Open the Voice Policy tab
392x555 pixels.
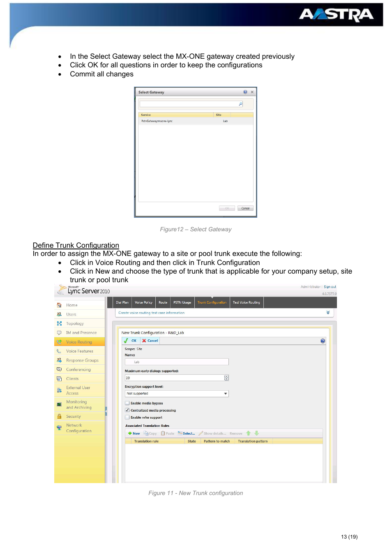143,302
